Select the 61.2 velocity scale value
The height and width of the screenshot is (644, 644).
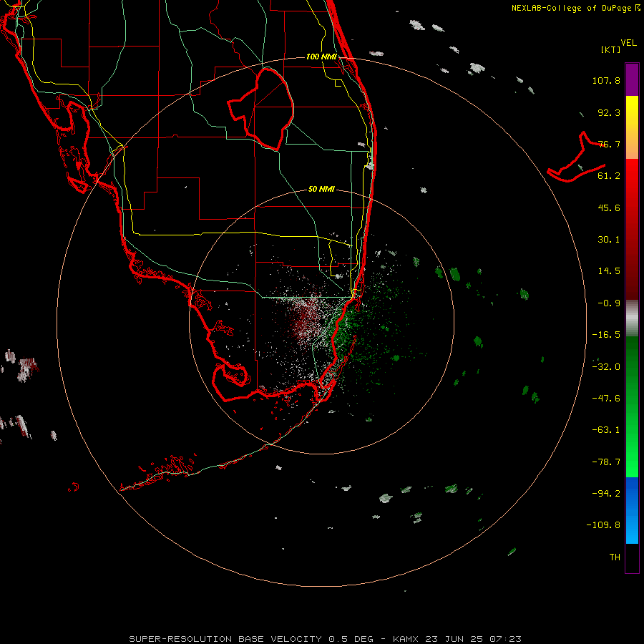tap(609, 176)
